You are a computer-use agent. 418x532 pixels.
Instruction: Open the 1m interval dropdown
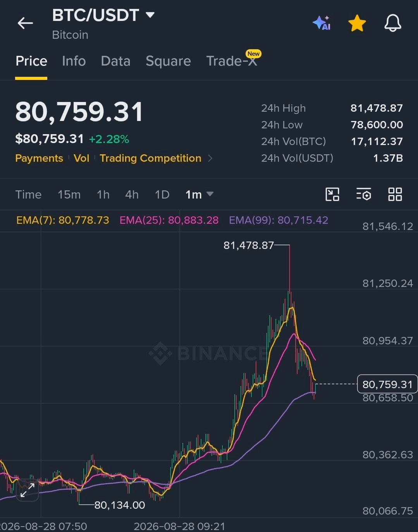tap(199, 194)
